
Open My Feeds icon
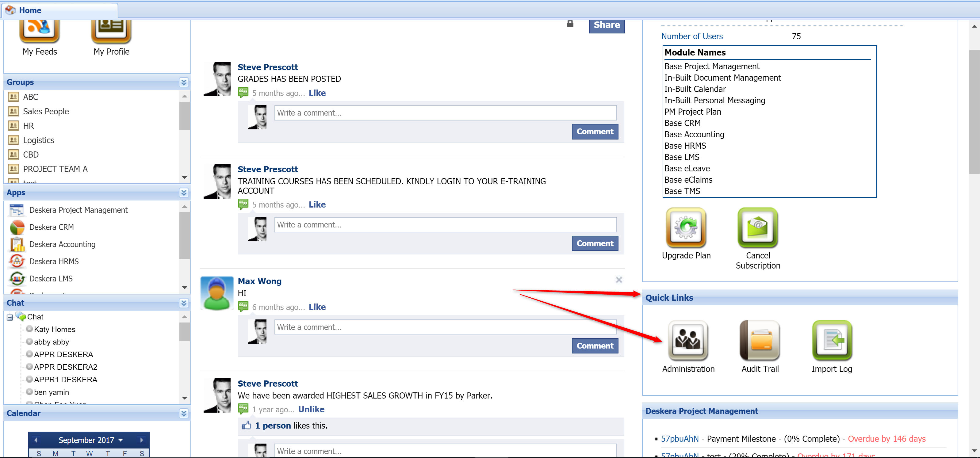pos(40,31)
